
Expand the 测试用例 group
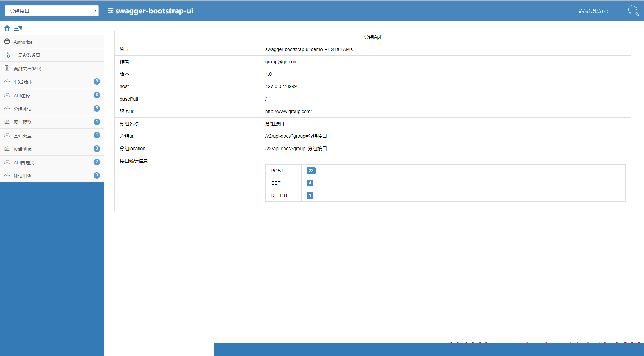[x=52, y=176]
